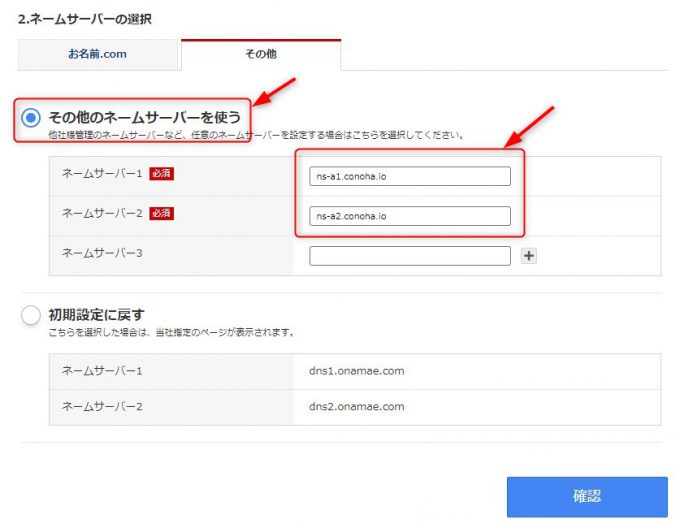Image resolution: width=680 pixels, height=528 pixels.
Task: Select その他のネームサーバーを使う radio button
Action: pyautogui.click(x=31, y=117)
